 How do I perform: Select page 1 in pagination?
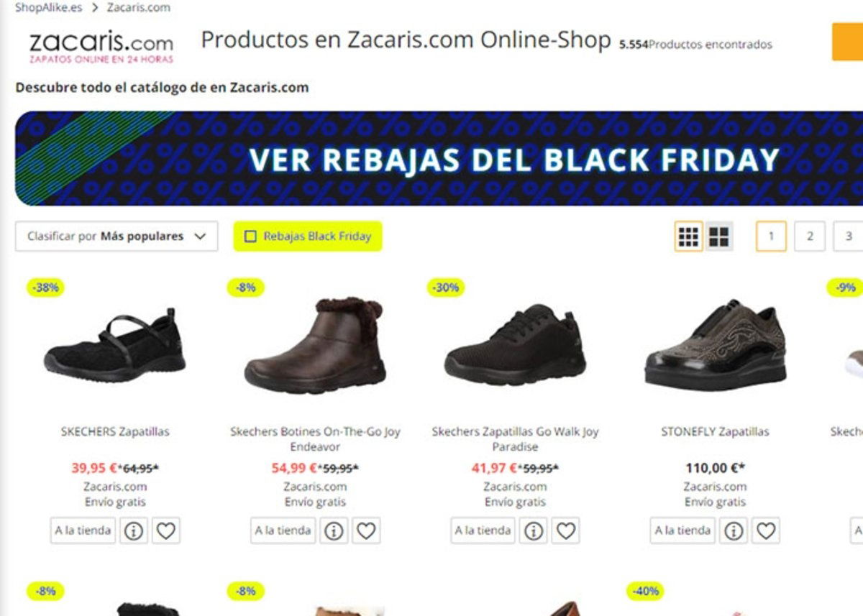point(771,236)
